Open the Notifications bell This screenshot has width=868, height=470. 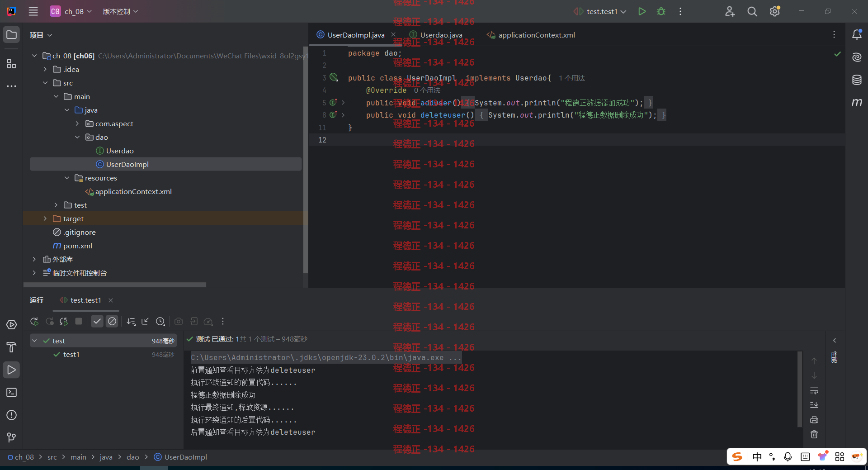(x=857, y=35)
